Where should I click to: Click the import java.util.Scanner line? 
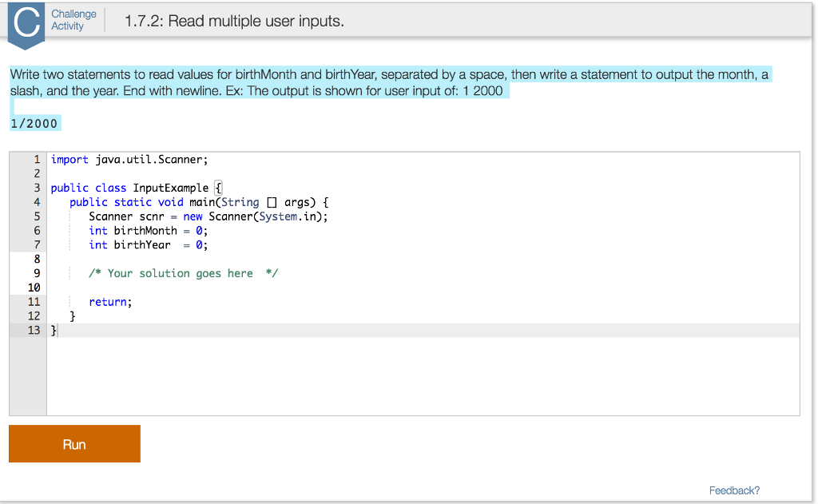[129, 159]
